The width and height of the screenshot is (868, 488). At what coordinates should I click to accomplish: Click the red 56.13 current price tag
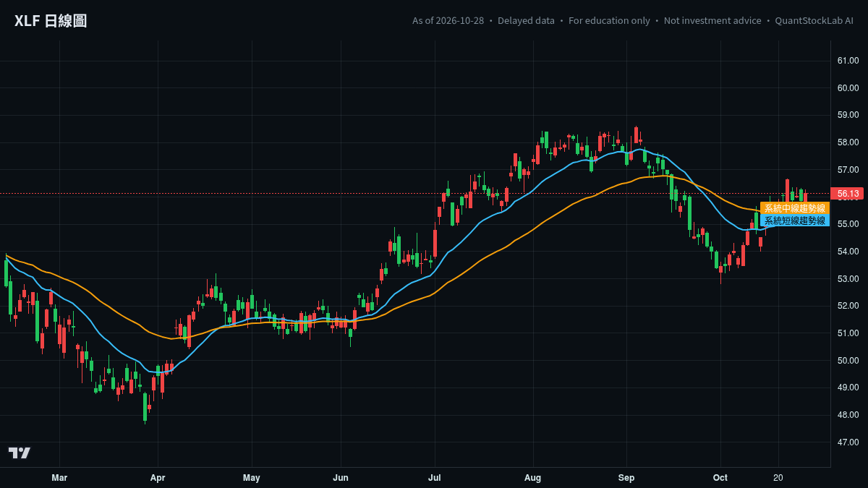[848, 194]
